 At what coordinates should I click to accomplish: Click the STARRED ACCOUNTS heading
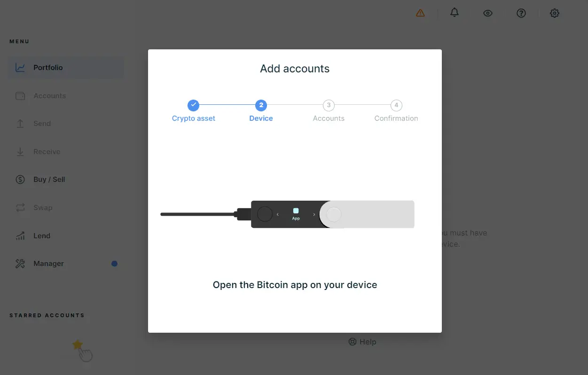[x=47, y=315]
